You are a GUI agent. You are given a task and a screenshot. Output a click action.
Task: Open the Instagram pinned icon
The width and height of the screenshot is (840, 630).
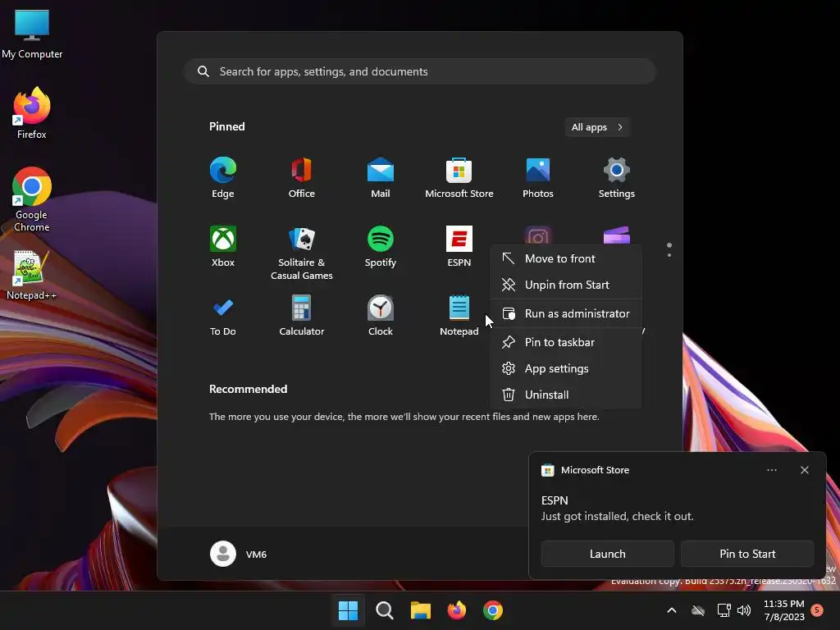pyautogui.click(x=538, y=235)
